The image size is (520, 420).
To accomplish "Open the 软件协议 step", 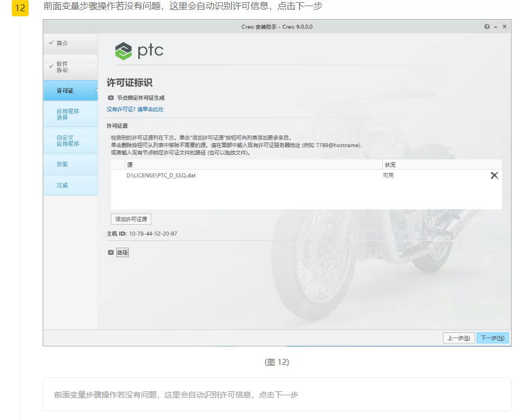I will click(71, 67).
